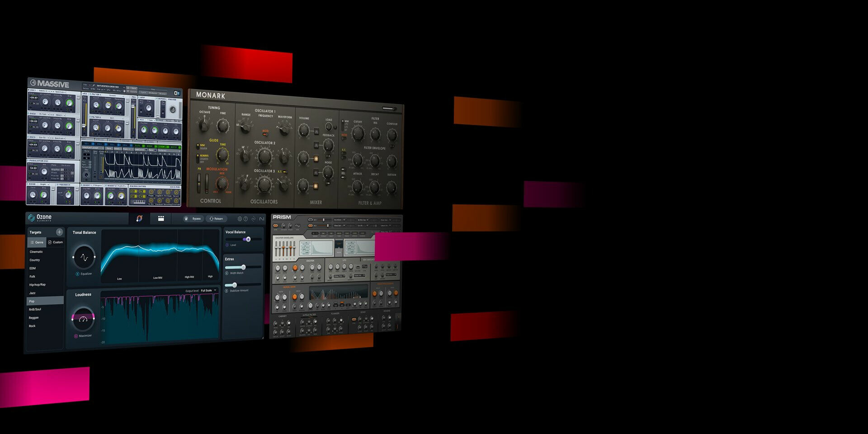Add a new target with plus button
Screen dimensions: 868x434
point(59,232)
